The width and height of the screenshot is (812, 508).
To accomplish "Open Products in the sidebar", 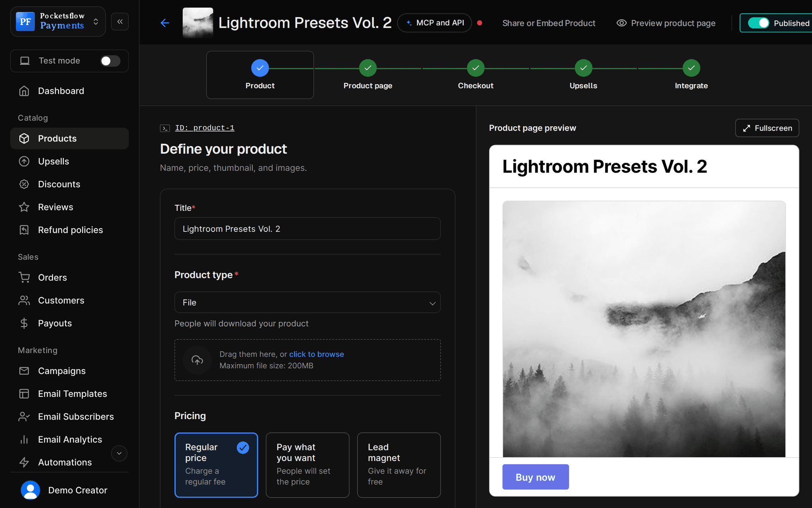I will tap(69, 139).
